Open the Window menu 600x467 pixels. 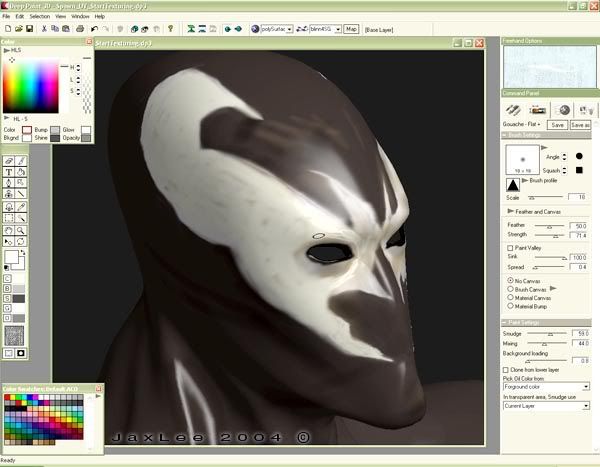click(x=80, y=16)
